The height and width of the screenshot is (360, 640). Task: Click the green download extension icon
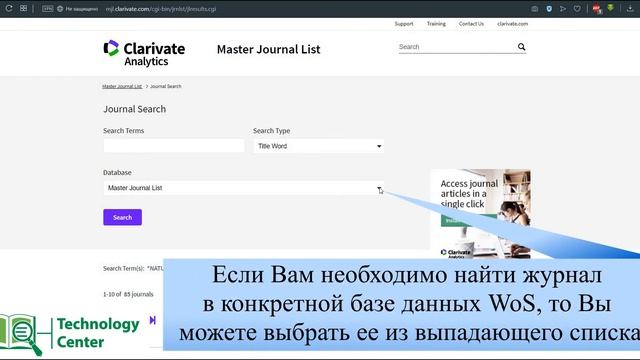coord(611,8)
